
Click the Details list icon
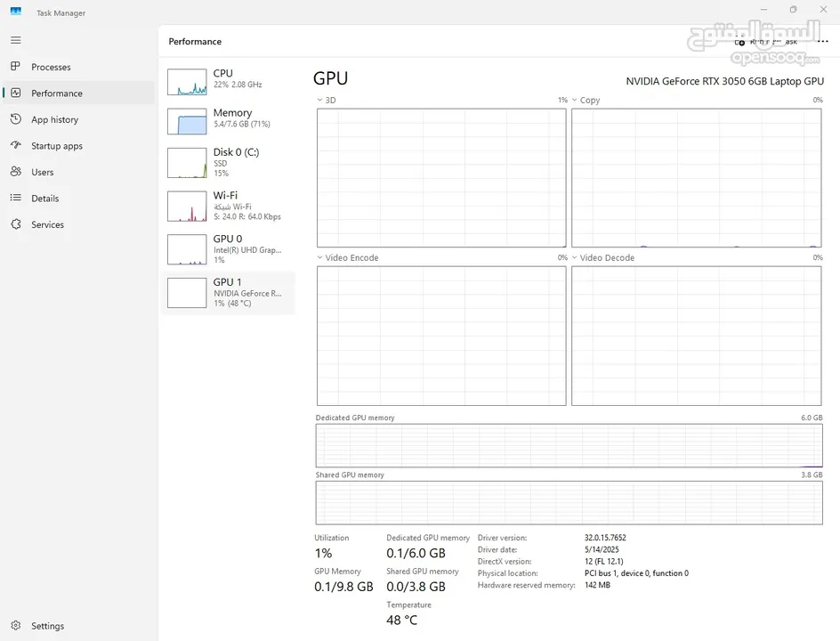(16, 198)
